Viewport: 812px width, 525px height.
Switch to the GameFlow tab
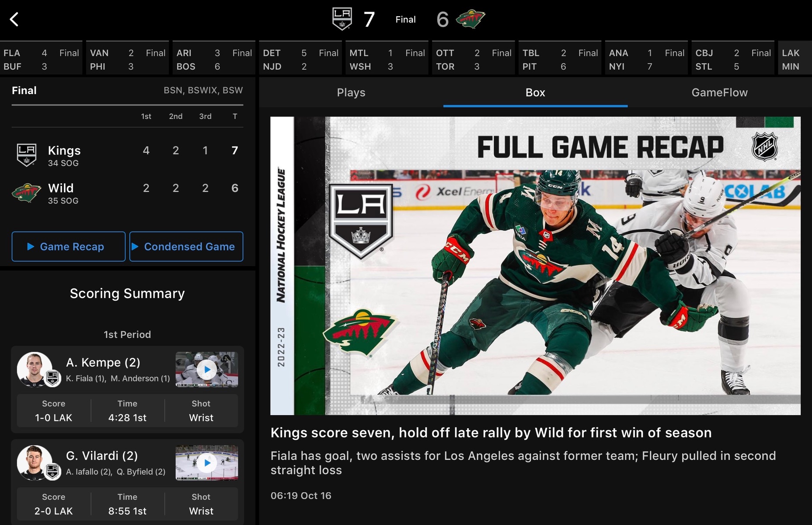pyautogui.click(x=719, y=93)
